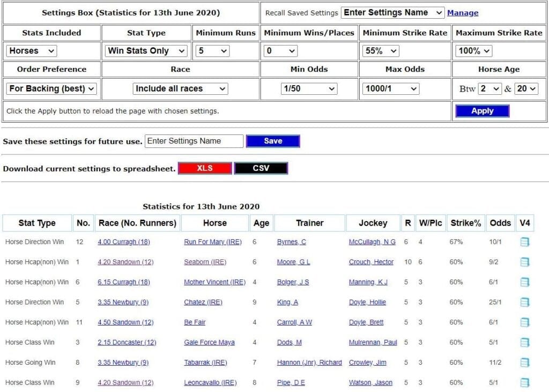The height and width of the screenshot is (392, 549).
Task: Sort by Race (No. Runners) column header
Action: click(137, 223)
